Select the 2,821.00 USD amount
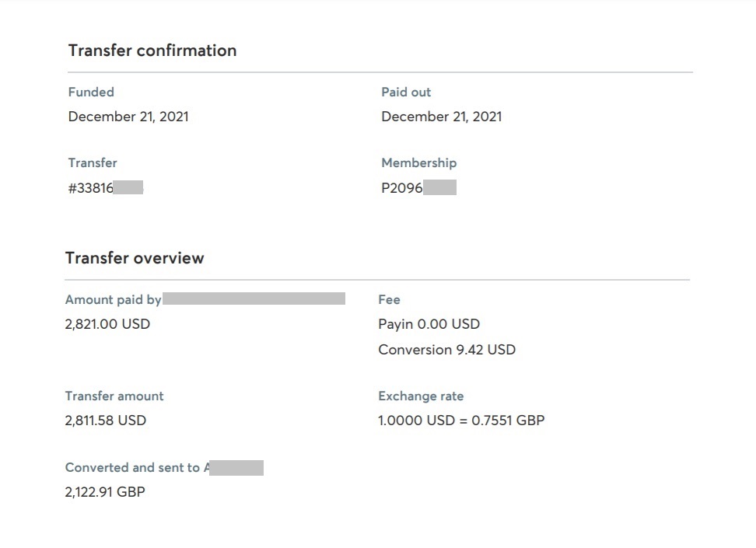 [x=107, y=324]
